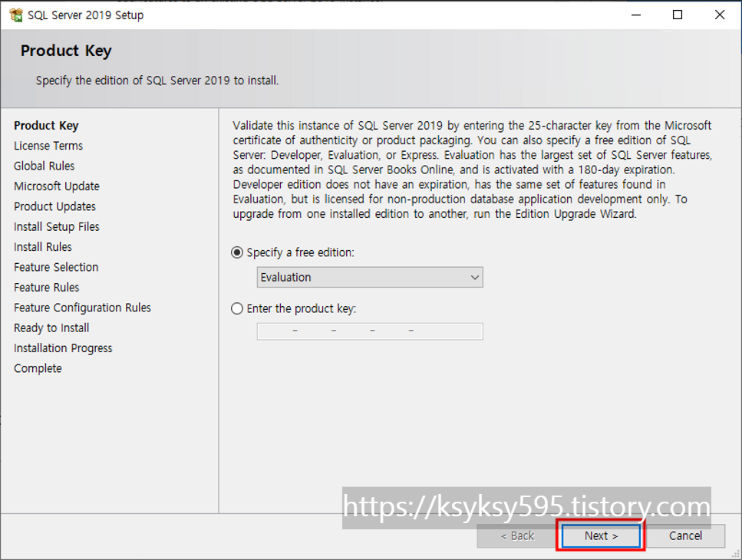Click the resize grip in window corner

point(735,555)
